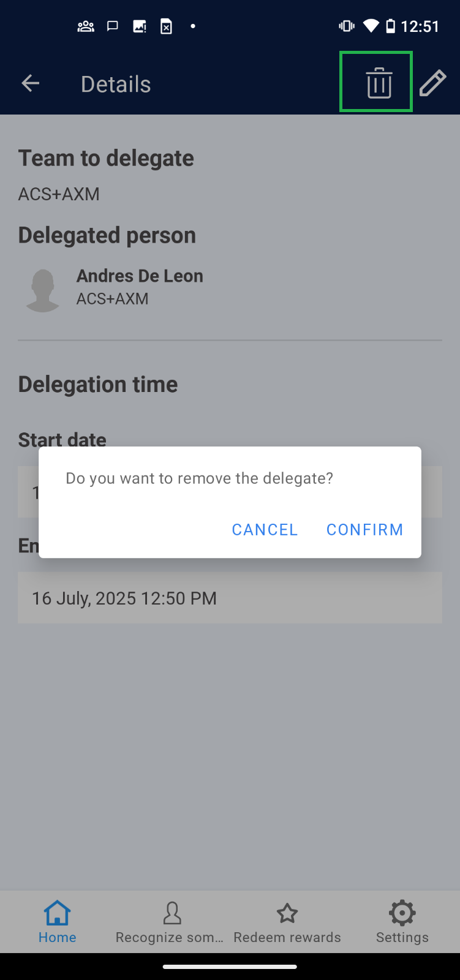Image resolution: width=460 pixels, height=980 pixels.
Task: Tap the 12:51 clock in status bar
Action: tap(420, 26)
